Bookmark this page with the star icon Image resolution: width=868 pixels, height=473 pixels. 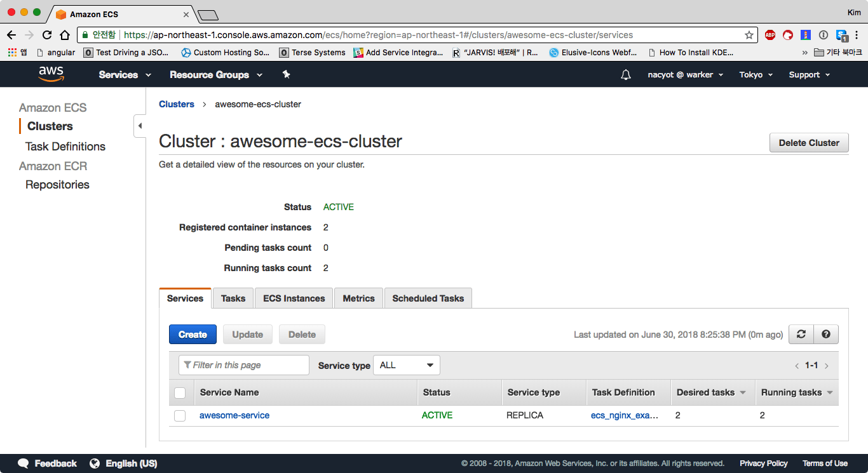[749, 35]
